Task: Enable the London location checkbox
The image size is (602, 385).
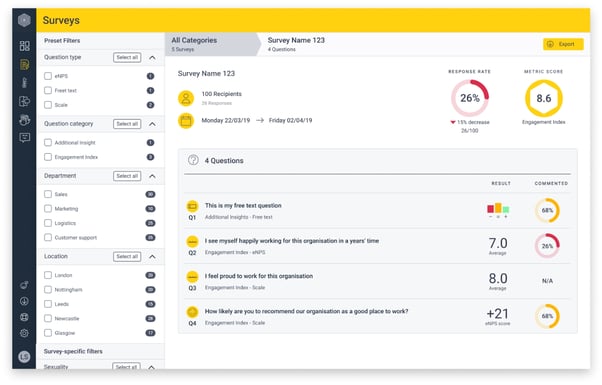Action: 48,275
